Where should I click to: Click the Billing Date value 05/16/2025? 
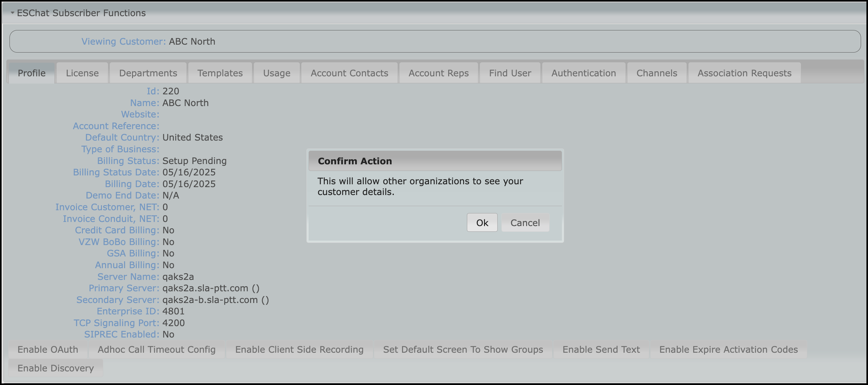click(189, 184)
